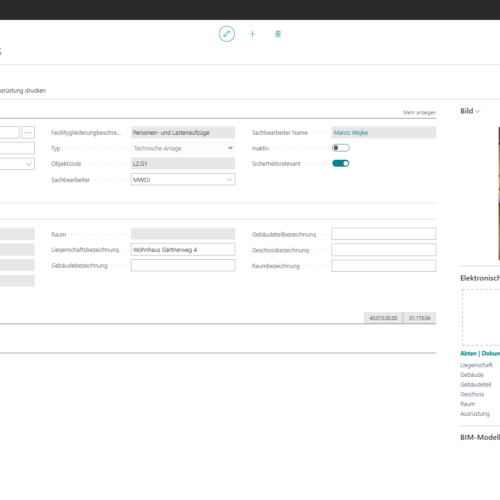This screenshot has height=500, width=500.
Task: Open the Typ dropdown showing Technische Anlage
Action: click(183, 148)
